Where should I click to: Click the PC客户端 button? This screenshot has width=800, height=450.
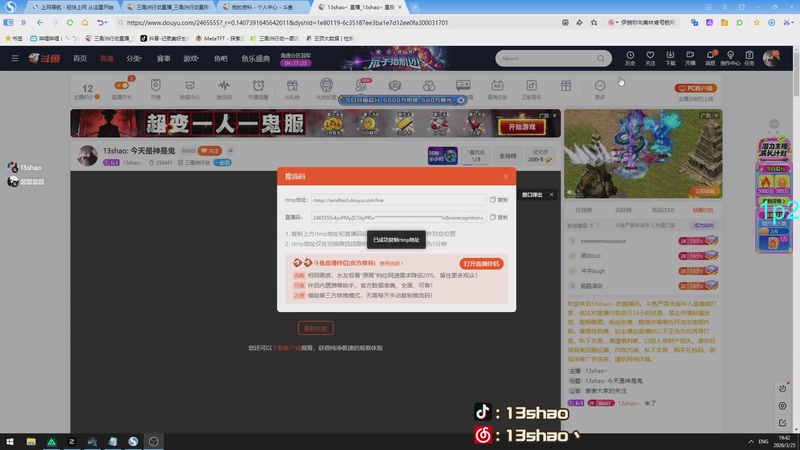tap(695, 88)
